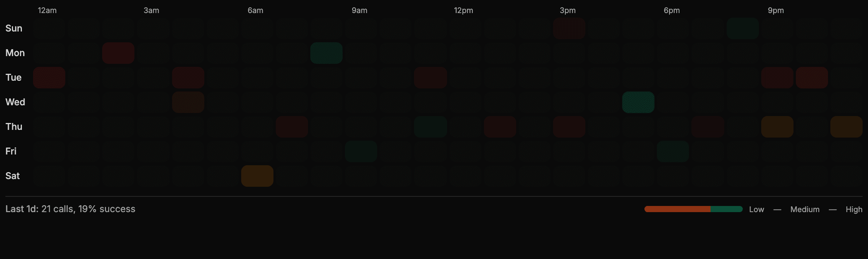Image resolution: width=868 pixels, height=259 pixels.
Task: Click the "Sun" row label
Action: coord(14,28)
